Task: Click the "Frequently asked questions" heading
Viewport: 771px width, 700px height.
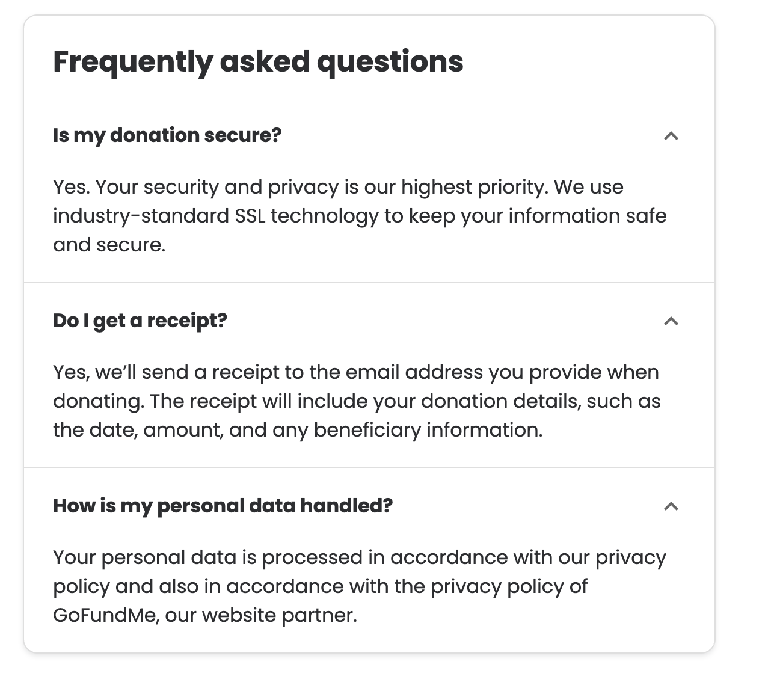Action: [x=258, y=62]
